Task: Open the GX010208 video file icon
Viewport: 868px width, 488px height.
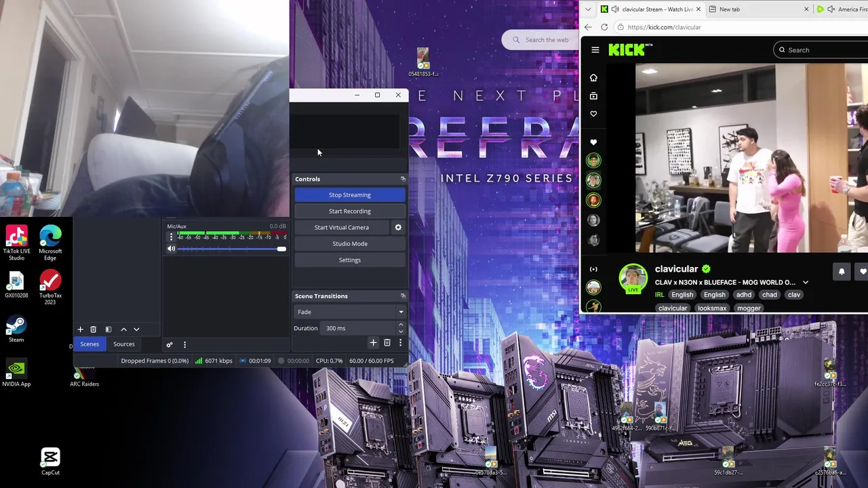Action: (16, 285)
